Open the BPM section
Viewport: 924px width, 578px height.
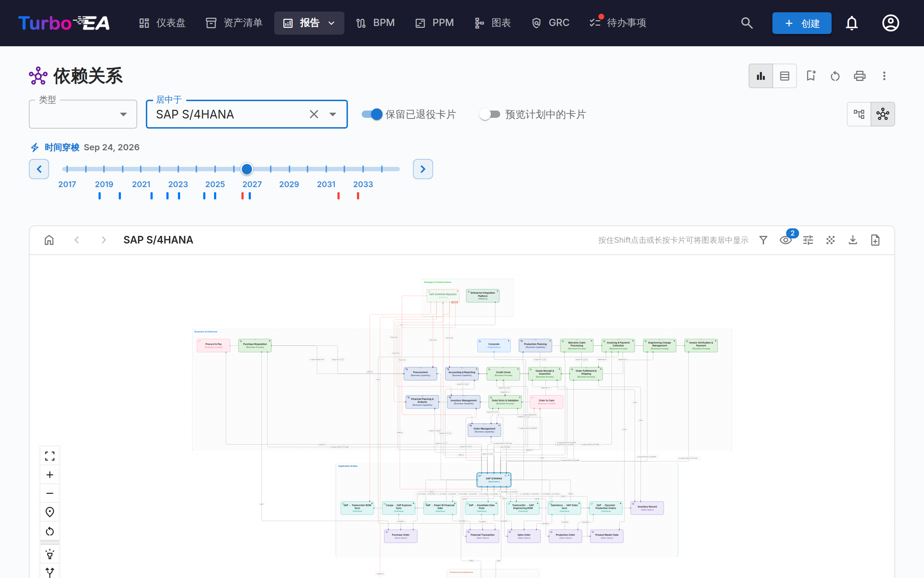pyautogui.click(x=375, y=23)
